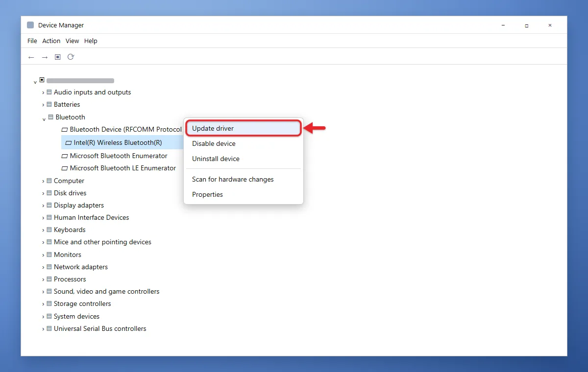Click the stop square toolbar icon

point(57,57)
